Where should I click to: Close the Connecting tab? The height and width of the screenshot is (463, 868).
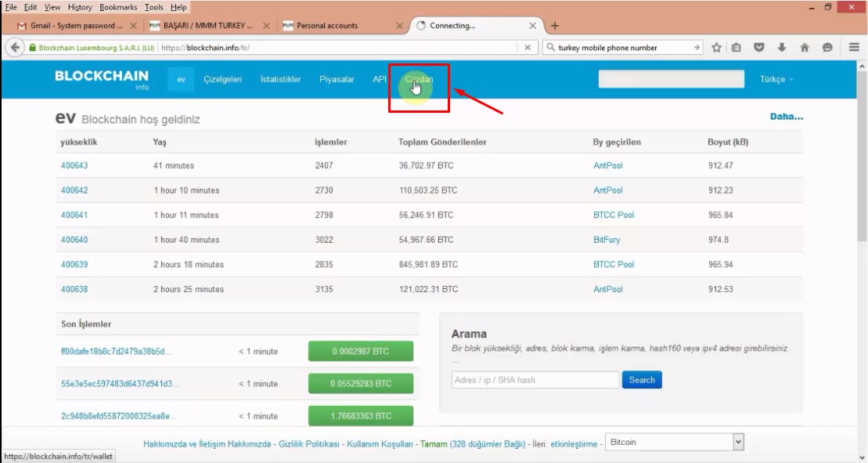pyautogui.click(x=532, y=26)
